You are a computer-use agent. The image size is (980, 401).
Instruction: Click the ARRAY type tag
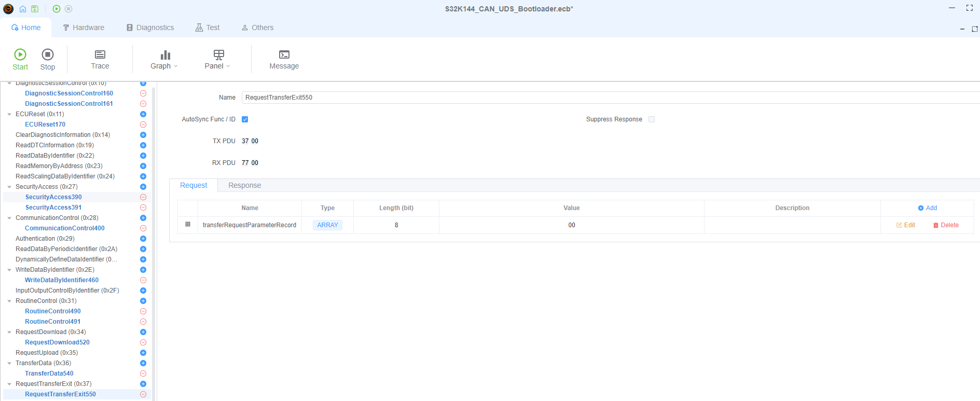[327, 225]
